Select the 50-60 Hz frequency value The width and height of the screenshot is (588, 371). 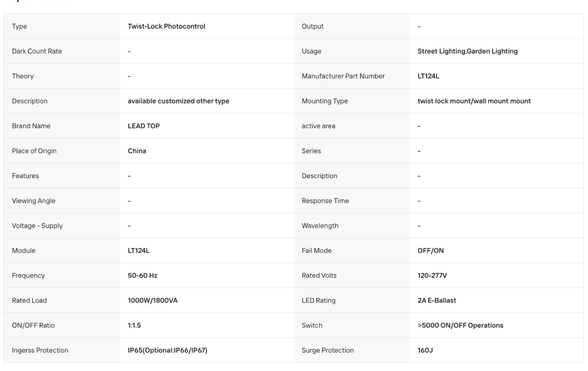click(143, 275)
